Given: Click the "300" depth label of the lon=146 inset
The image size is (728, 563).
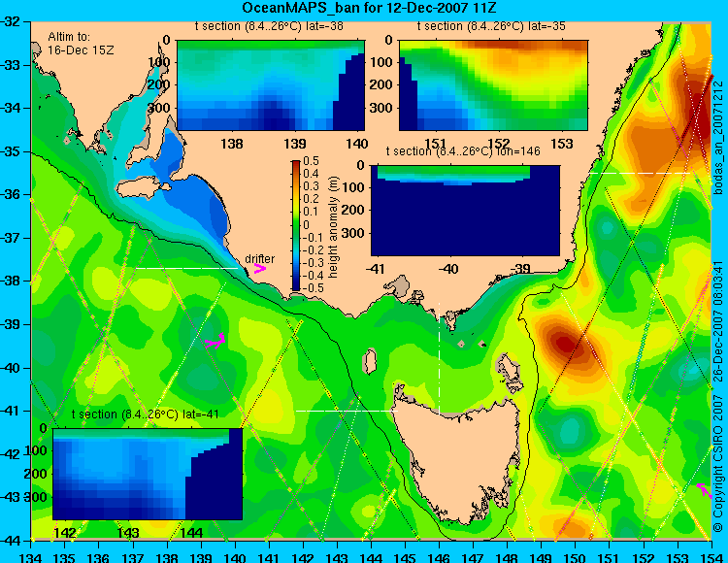Looking at the screenshot, I should point(355,233).
